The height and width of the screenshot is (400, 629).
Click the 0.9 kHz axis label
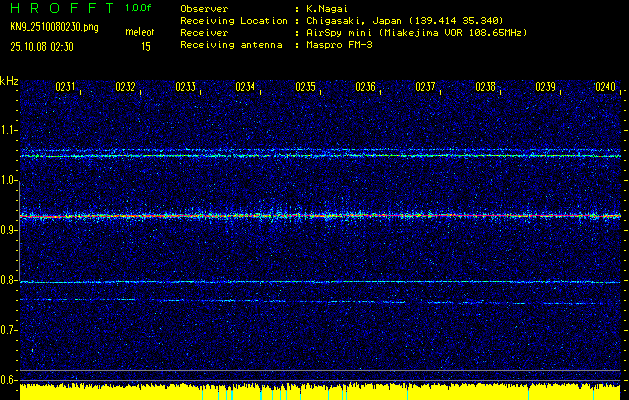9,230
